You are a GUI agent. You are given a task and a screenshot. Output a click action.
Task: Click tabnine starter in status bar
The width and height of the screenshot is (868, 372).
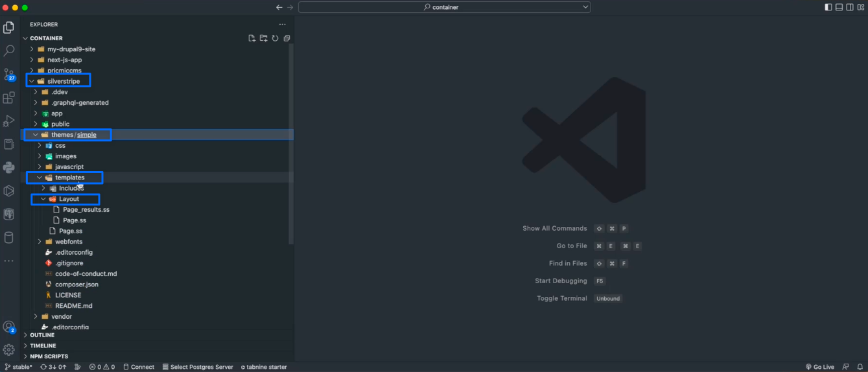(264, 367)
